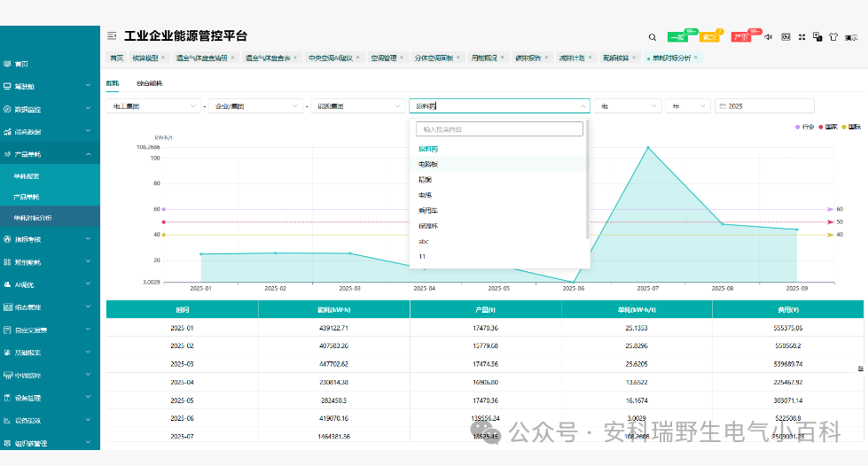Click the 指标考核 icon in sidebar
This screenshot has width=868, height=466.
pyautogui.click(x=7, y=239)
